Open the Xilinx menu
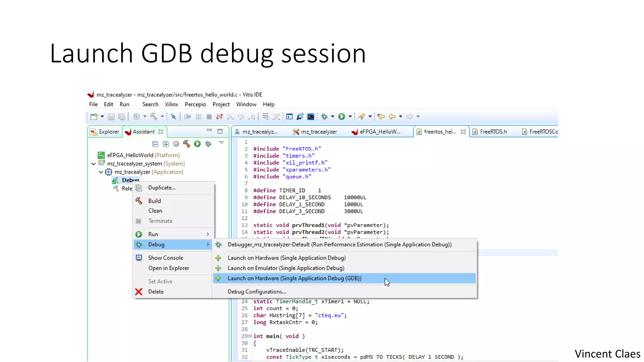This screenshot has height=362, width=644. coord(171,104)
